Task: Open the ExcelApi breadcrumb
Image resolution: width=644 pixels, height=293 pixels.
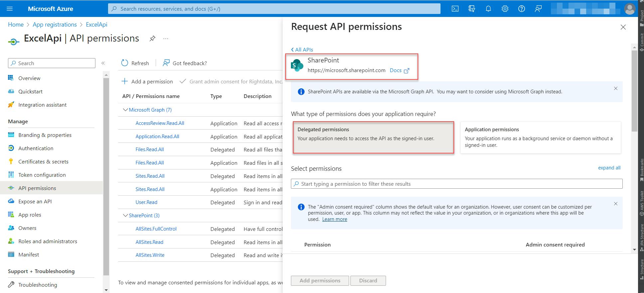Action: point(96,25)
